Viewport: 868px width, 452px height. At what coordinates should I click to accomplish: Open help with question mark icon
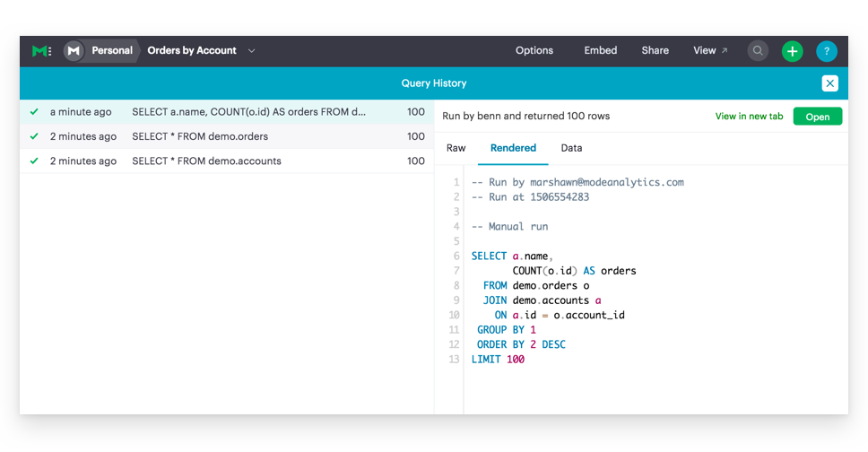(827, 51)
